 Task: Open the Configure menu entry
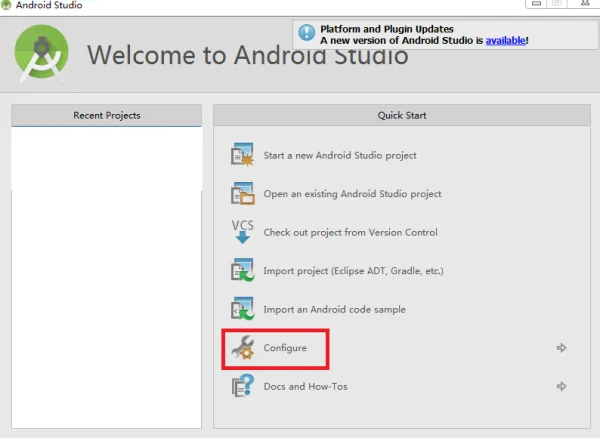point(285,348)
